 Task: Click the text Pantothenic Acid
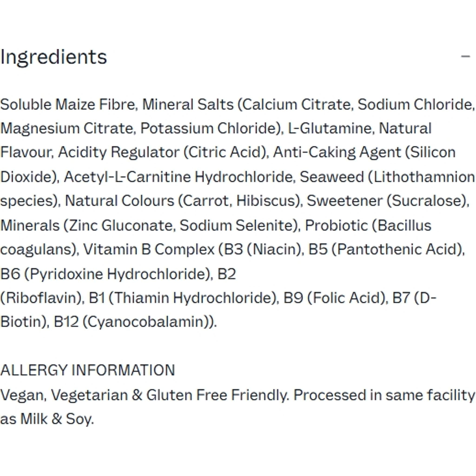(398, 249)
